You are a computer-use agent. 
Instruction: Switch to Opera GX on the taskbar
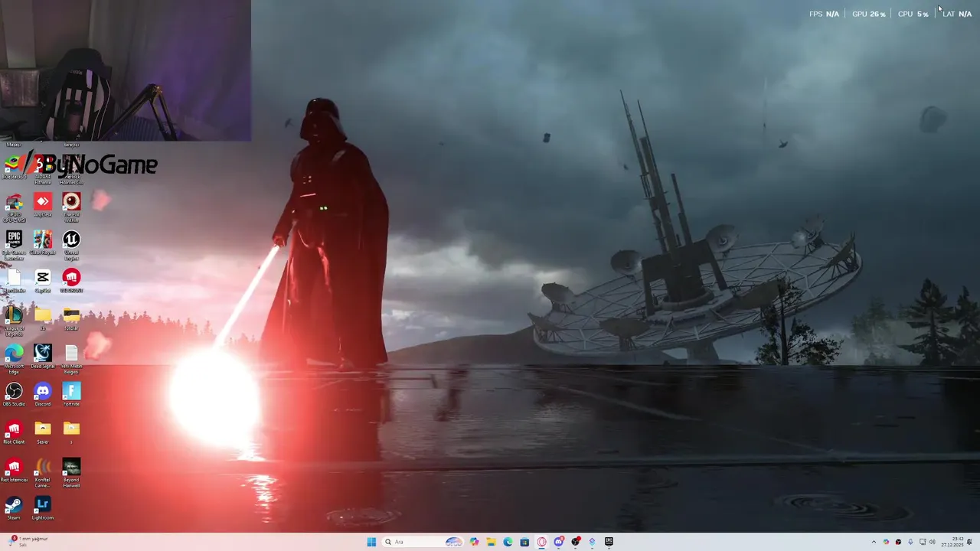[x=541, y=542]
